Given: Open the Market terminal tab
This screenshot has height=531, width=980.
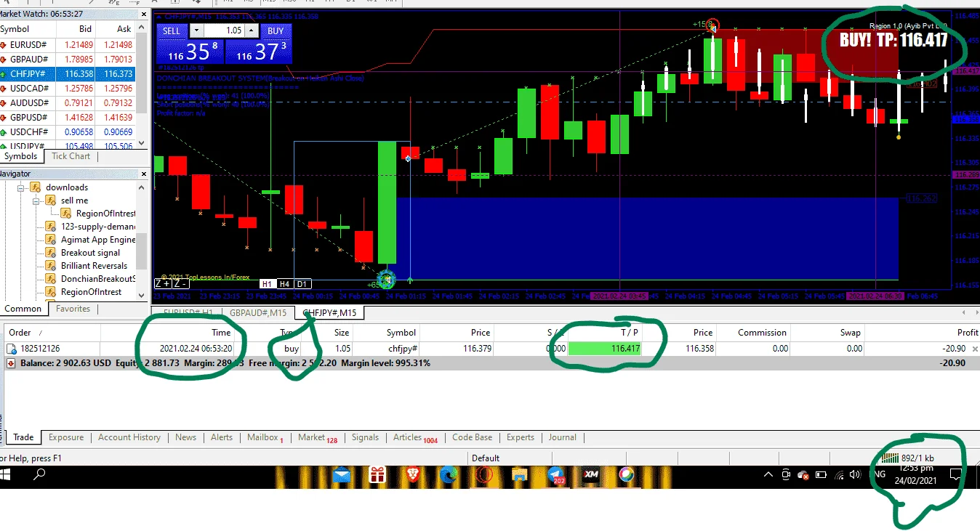Looking at the screenshot, I should (318, 438).
